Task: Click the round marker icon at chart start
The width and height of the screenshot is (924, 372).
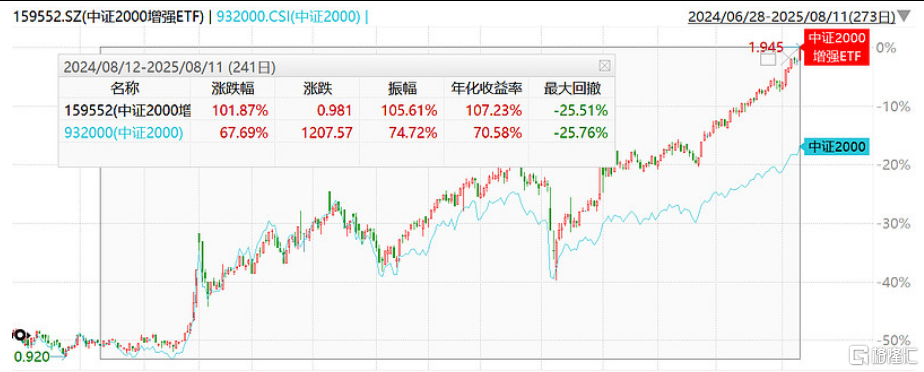Action: click(19, 335)
